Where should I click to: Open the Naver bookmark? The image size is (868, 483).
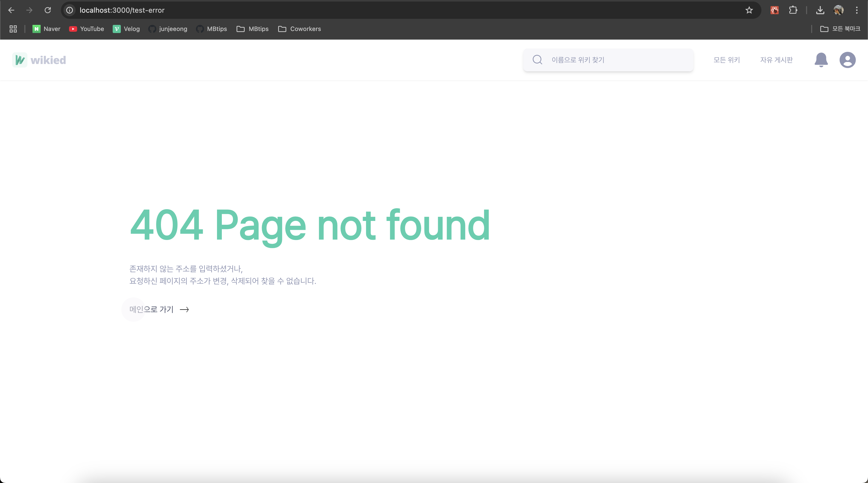46,29
